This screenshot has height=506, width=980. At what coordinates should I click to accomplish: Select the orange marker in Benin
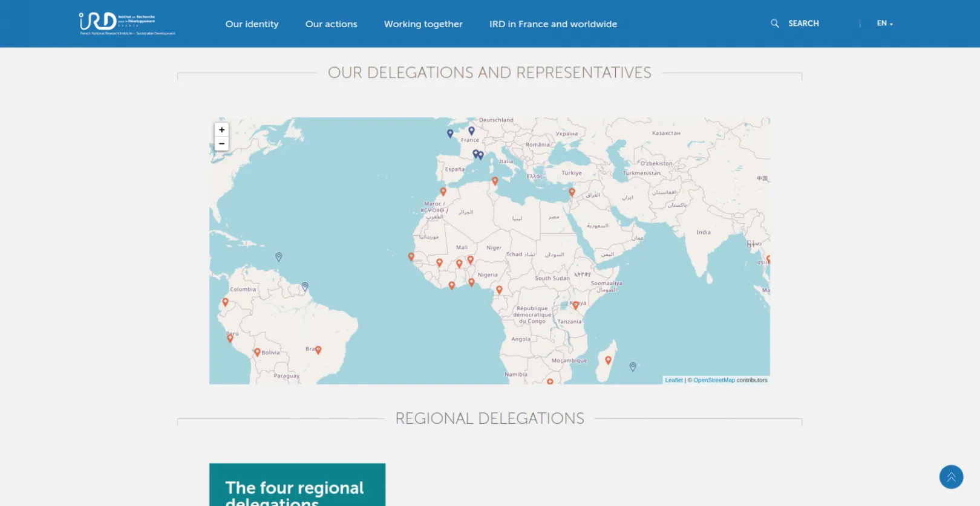coord(471,282)
